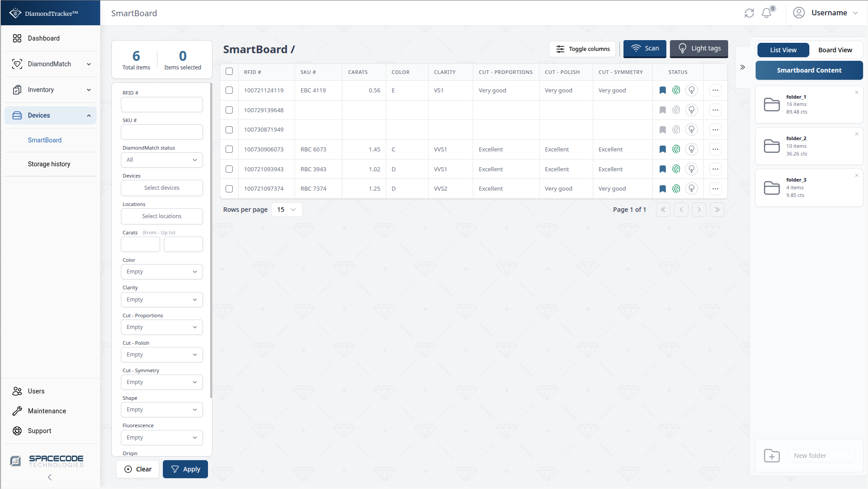Click the refresh icon in top bar
This screenshot has height=489, width=868.
point(749,13)
